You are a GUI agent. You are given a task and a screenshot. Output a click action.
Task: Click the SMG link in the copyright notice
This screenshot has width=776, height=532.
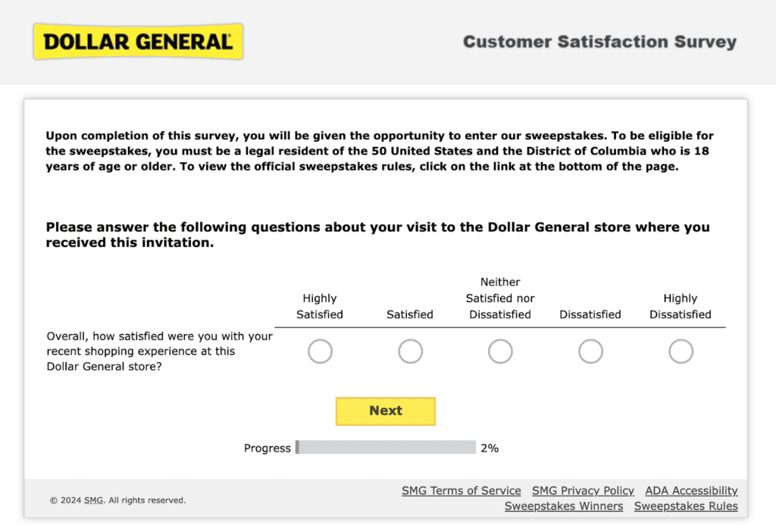click(93, 500)
